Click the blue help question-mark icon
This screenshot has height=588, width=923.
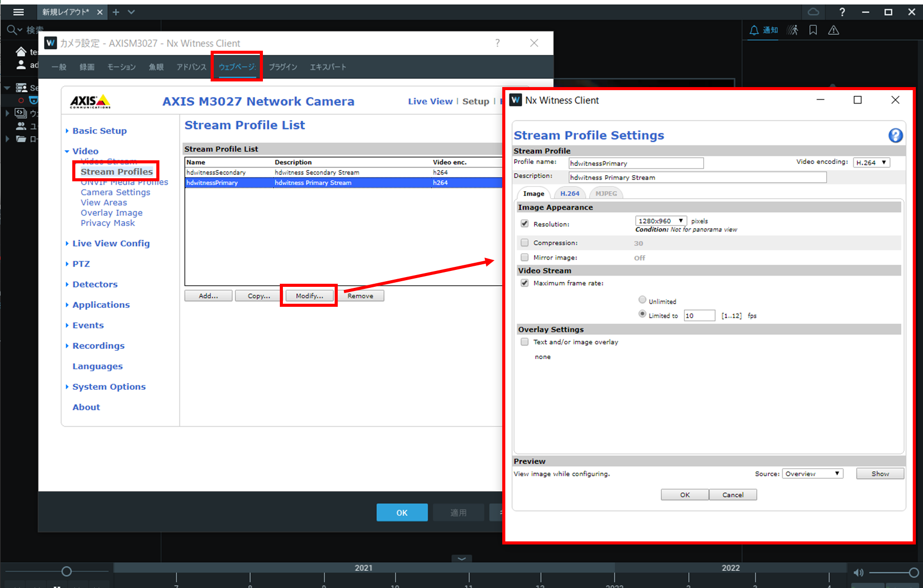[895, 135]
